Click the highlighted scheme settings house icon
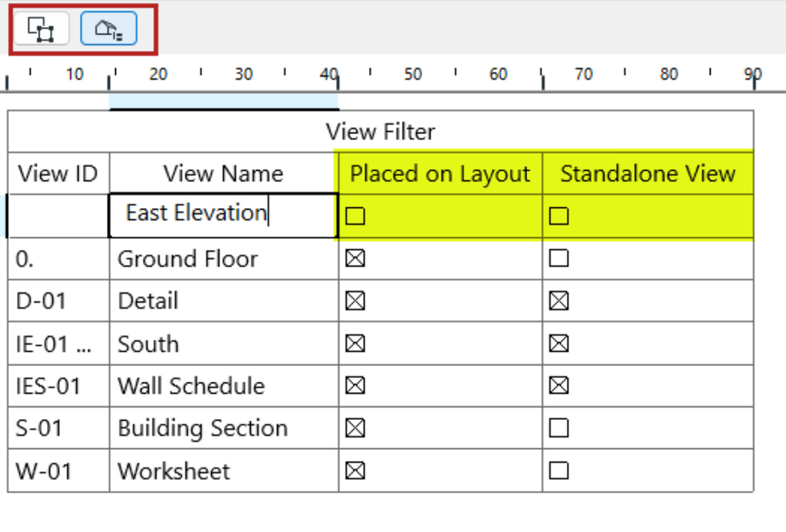Viewport: 786px width, 532px height. [108, 29]
